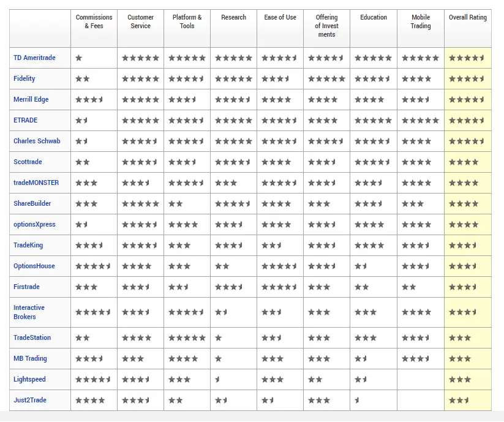Open the Interactive Brokers page
The width and height of the screenshot is (504, 422).
28,312
